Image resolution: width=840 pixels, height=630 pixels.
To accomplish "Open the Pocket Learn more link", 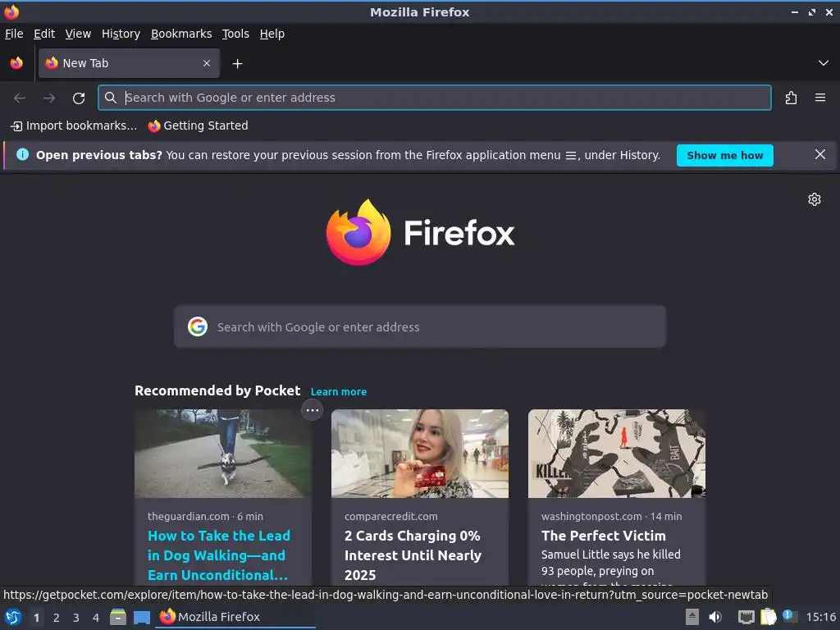I will pos(339,391).
